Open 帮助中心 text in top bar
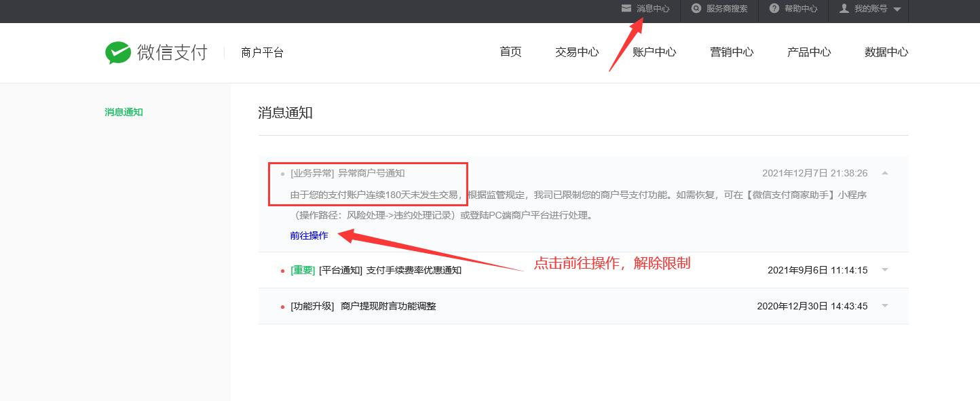This screenshot has width=980, height=401. tap(801, 9)
